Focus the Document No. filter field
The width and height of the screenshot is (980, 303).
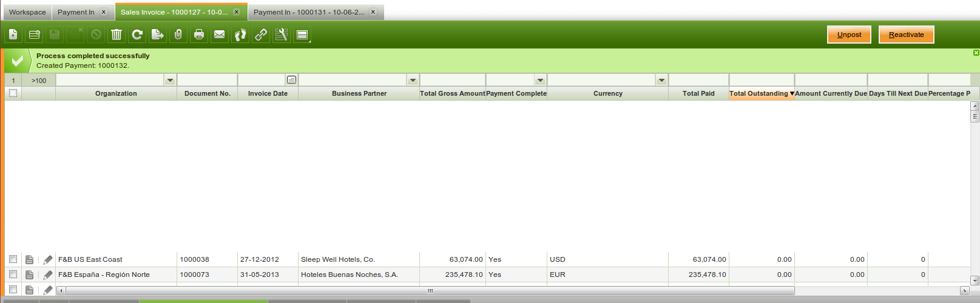pos(207,80)
